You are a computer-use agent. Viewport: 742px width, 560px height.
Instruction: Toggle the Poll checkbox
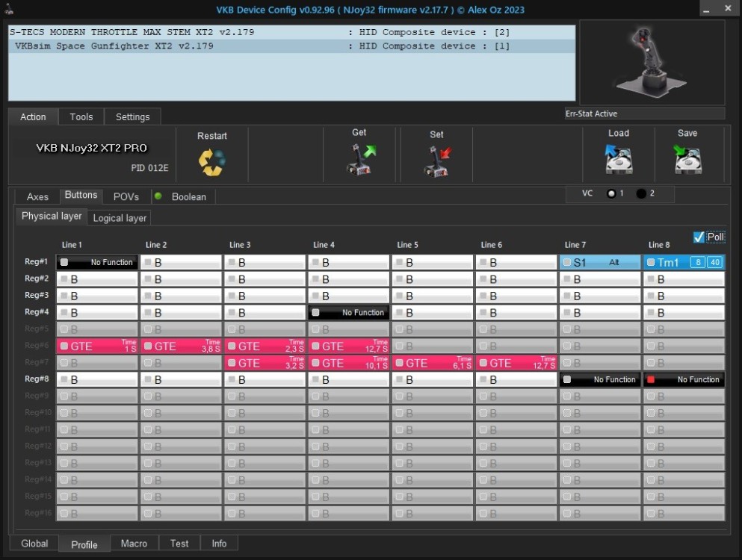[699, 237]
